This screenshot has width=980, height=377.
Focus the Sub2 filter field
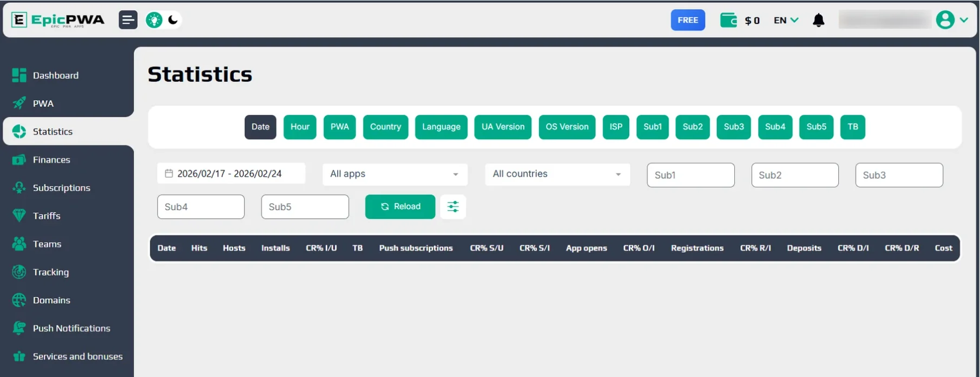(795, 175)
